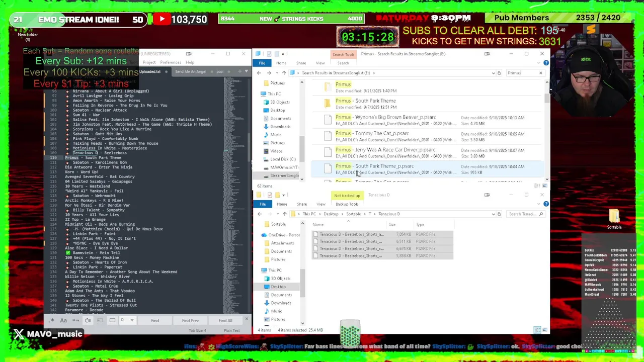Viewport: 644px width, 362px height.
Task: Open Sublime tab list dropdown arrow
Action: point(246,71)
